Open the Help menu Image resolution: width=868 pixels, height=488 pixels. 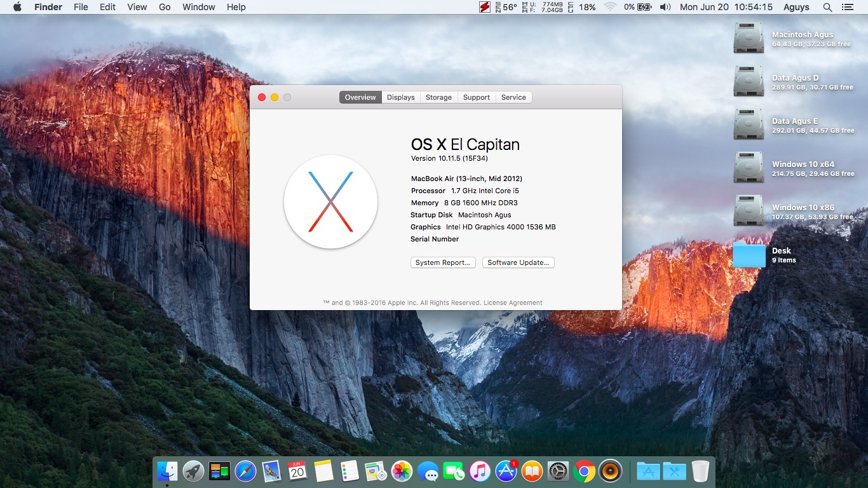[x=236, y=7]
